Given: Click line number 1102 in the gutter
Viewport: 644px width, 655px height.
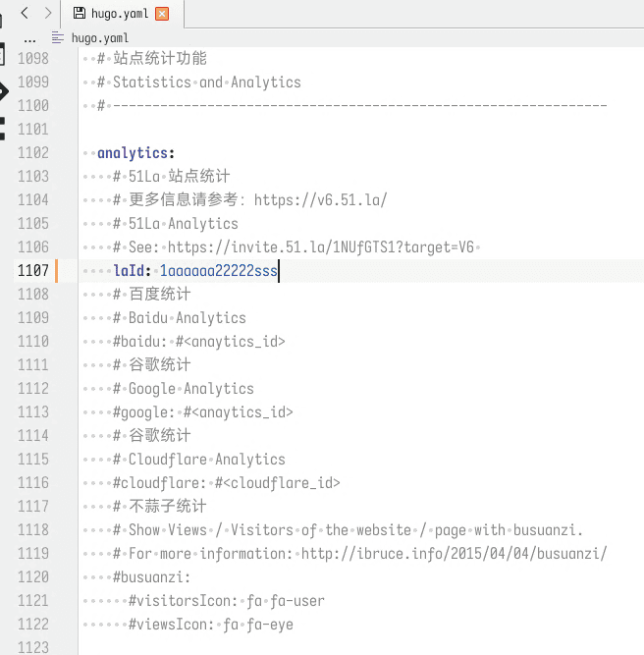Looking at the screenshot, I should tap(32, 153).
